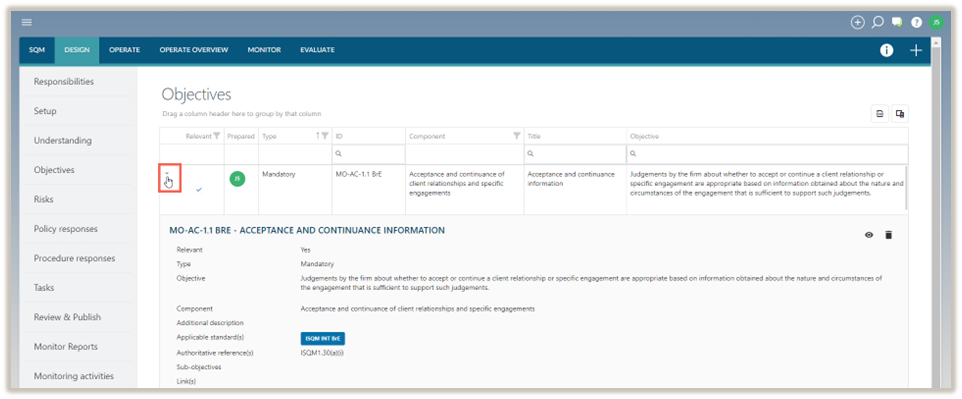The height and width of the screenshot is (399, 962).
Task: Select Objectives in the sidebar
Action: coord(54,170)
